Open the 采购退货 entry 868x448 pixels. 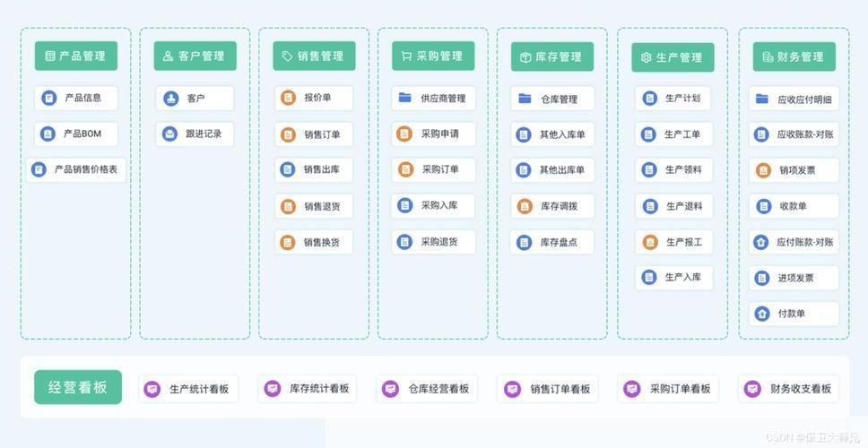click(x=433, y=241)
